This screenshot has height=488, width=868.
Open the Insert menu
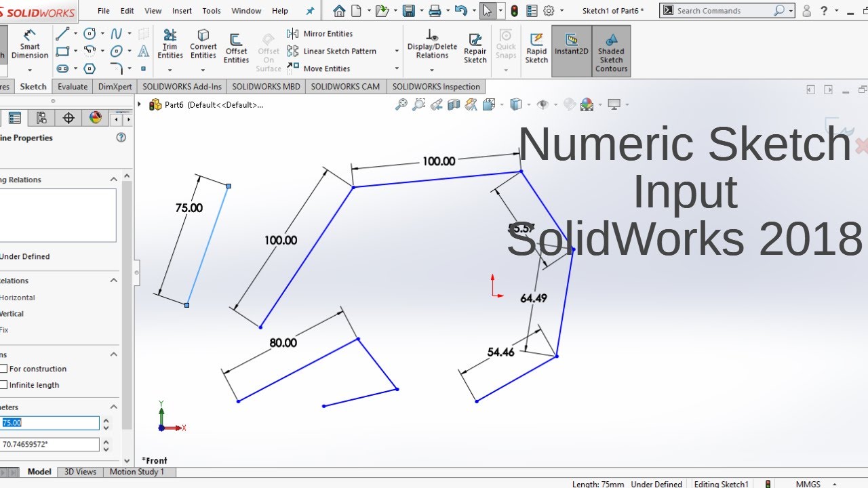(182, 11)
